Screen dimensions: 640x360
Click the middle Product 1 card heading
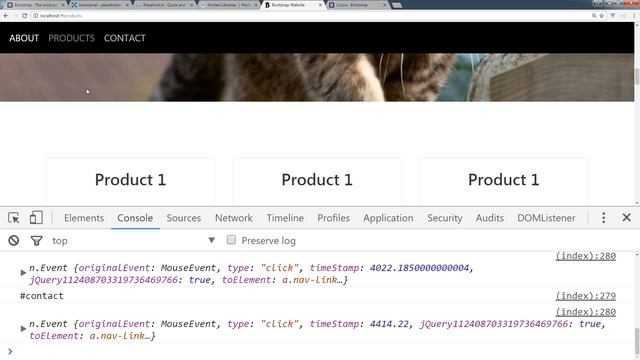(317, 180)
